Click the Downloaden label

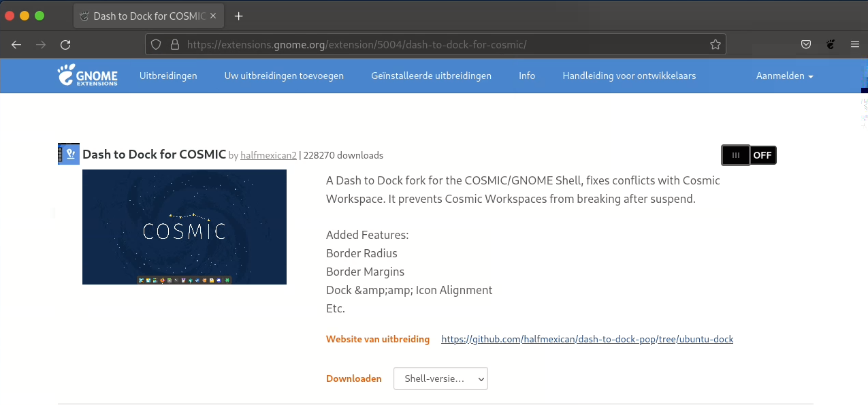(354, 378)
